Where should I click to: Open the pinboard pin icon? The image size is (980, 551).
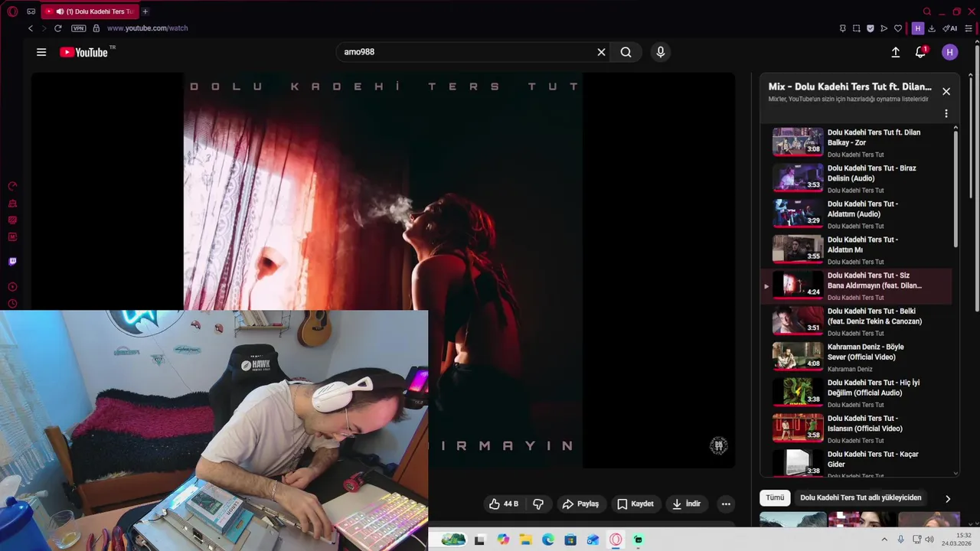[842, 28]
